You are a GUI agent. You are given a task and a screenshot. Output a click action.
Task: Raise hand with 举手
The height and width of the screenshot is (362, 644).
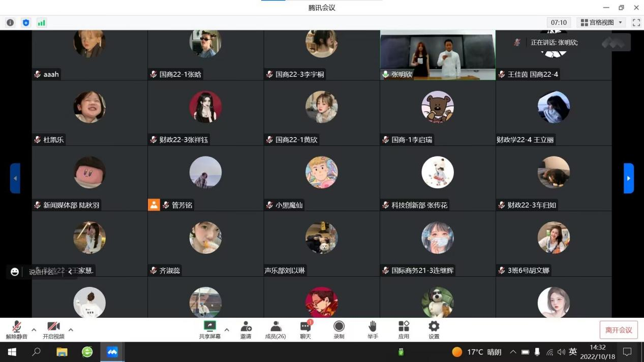point(373,329)
